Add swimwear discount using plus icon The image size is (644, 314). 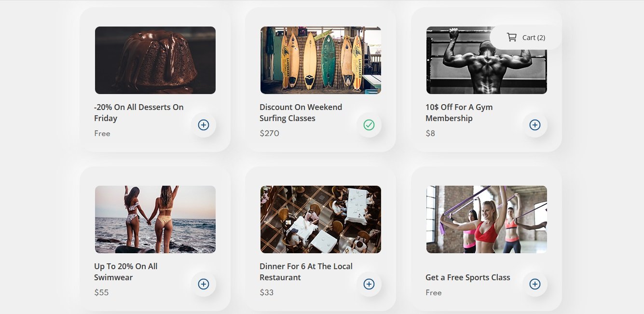coord(204,284)
